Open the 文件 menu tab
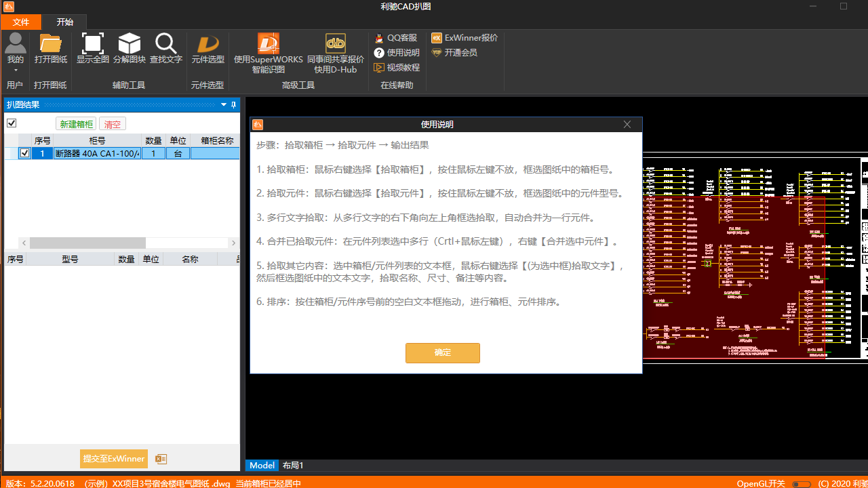The height and width of the screenshot is (488, 868). point(21,22)
